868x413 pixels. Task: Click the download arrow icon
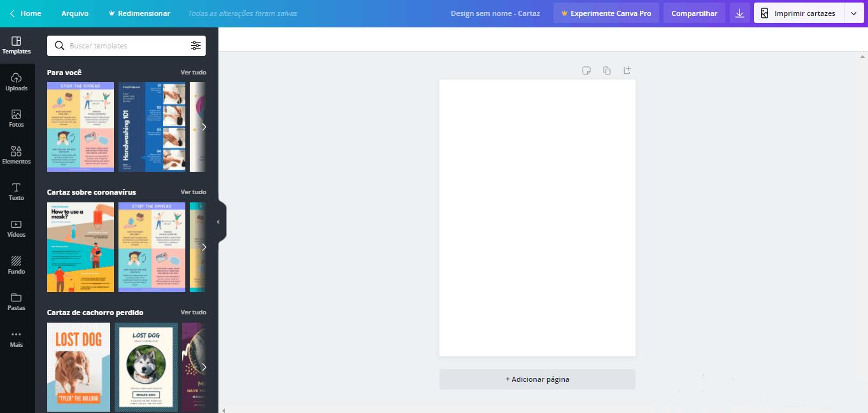tap(739, 13)
